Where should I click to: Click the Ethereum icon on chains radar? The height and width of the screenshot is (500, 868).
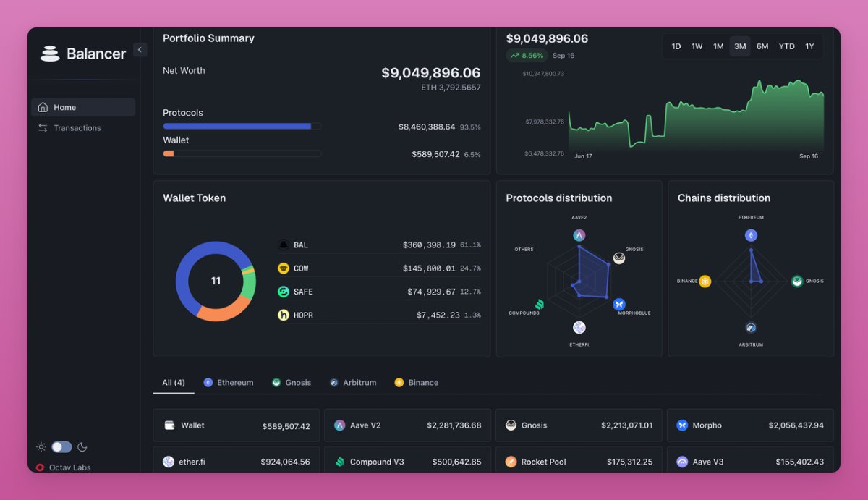pos(751,235)
